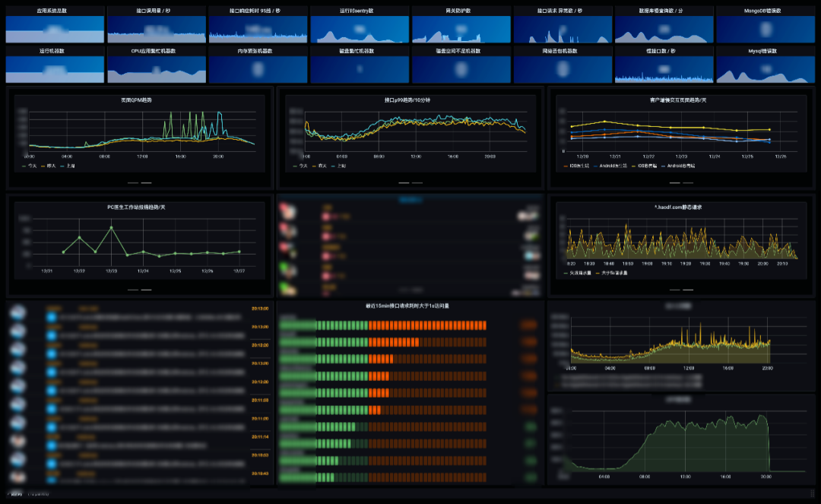Open the 磁盘繁忙机器数 stat panel
The image size is (821, 504).
click(359, 65)
